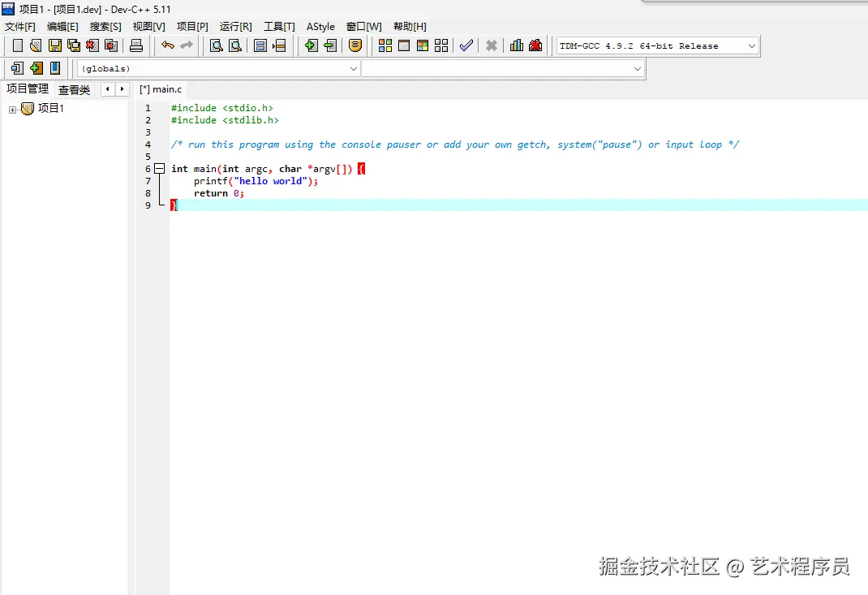Open the TDM-GCC compiler selection dropdown
This screenshot has width=868, height=595.
pos(658,46)
